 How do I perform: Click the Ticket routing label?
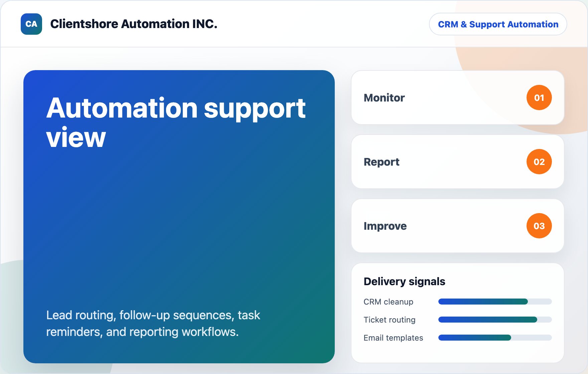[x=389, y=320]
